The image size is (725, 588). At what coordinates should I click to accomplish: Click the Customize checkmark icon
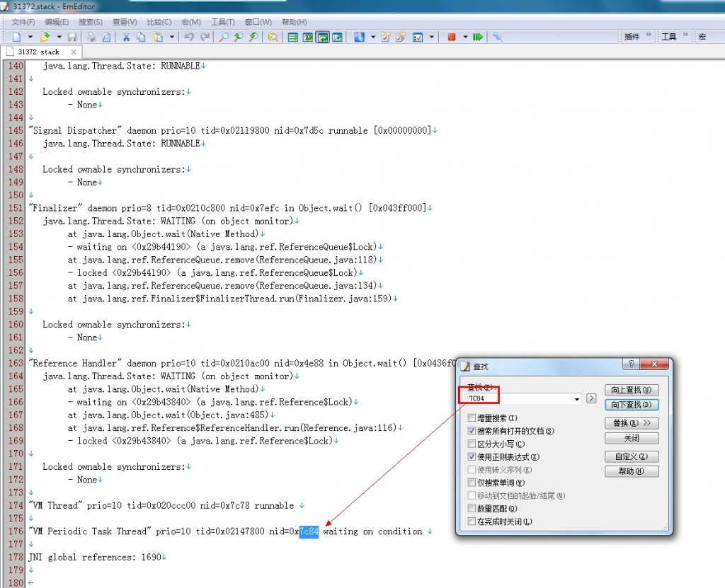[x=418, y=37]
